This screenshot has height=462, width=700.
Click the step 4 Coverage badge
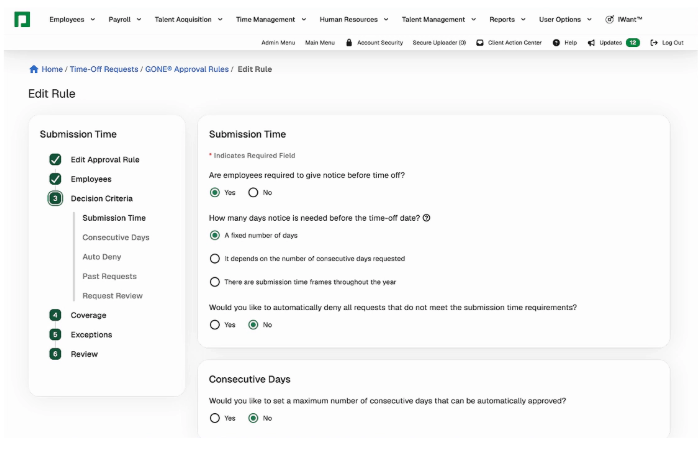click(x=55, y=315)
